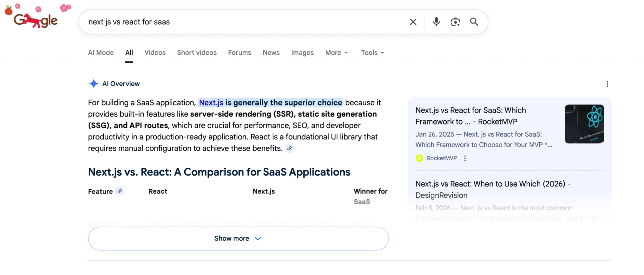Click the 'Winner for SaaS' column header

click(x=370, y=197)
